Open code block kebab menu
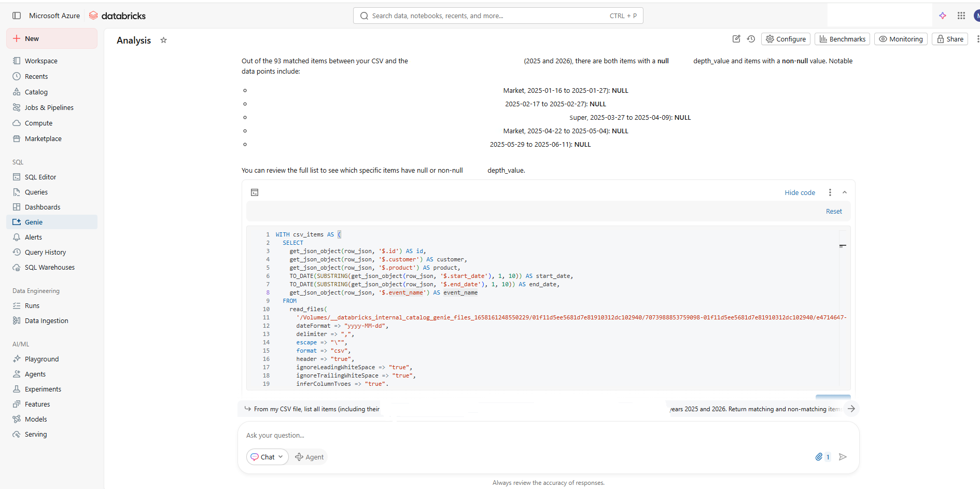This screenshot has width=980, height=489. [x=830, y=192]
